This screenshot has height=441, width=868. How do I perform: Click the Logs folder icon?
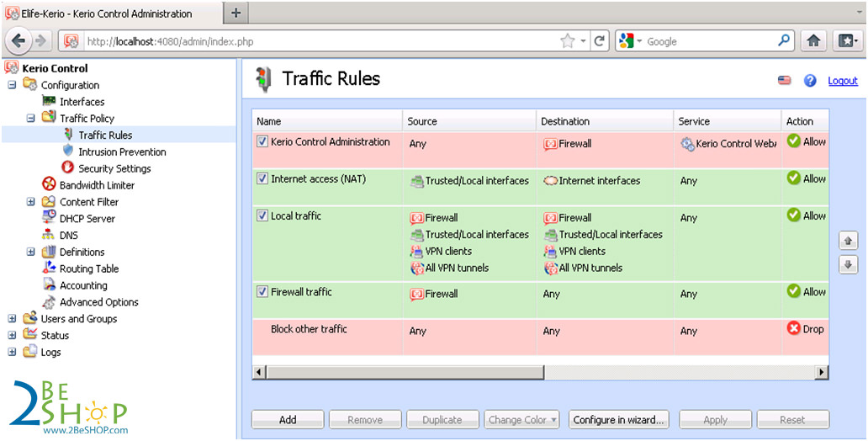(30, 352)
